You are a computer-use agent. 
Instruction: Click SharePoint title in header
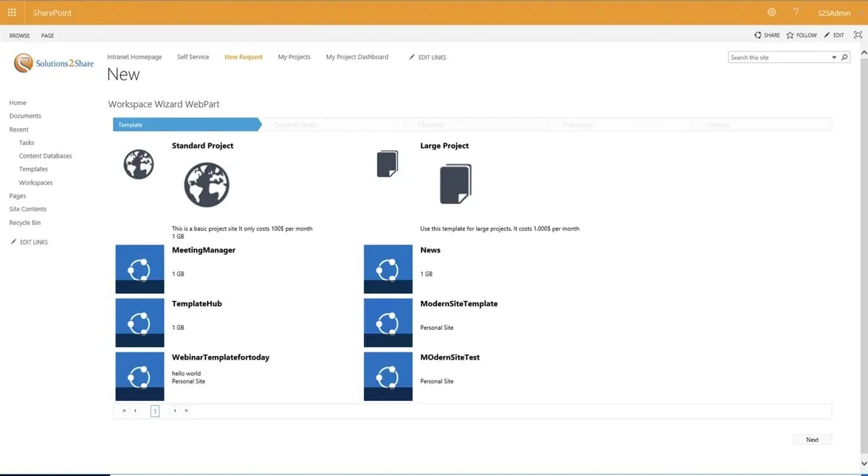coord(52,12)
